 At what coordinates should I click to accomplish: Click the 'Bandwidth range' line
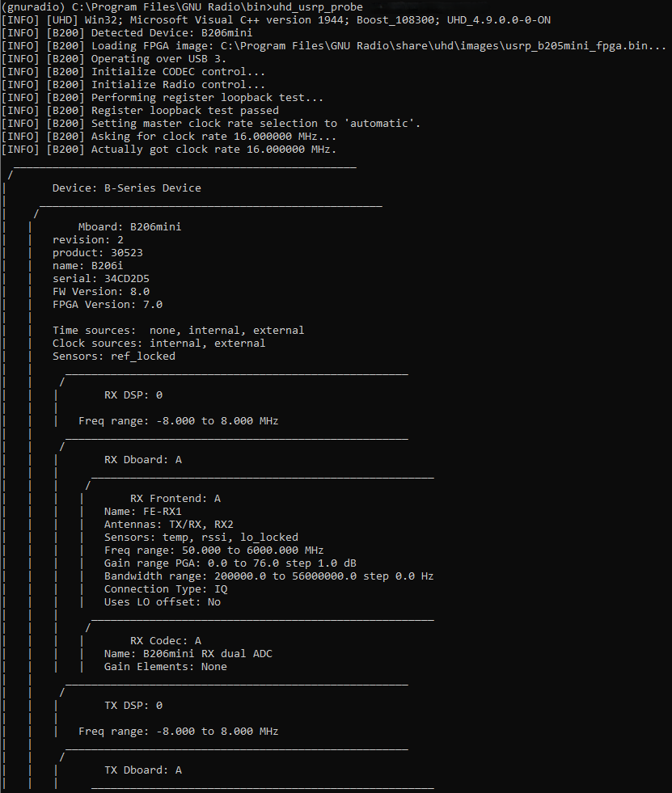point(268,576)
